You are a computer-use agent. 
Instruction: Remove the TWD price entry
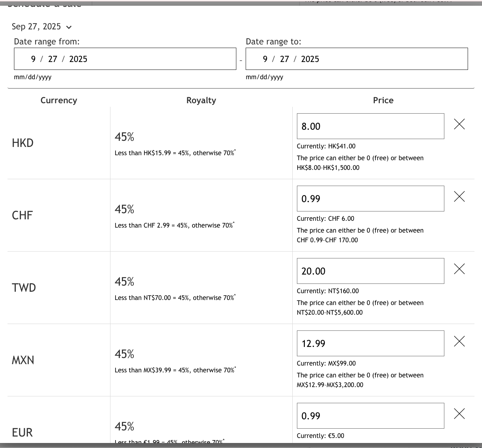coord(459,269)
